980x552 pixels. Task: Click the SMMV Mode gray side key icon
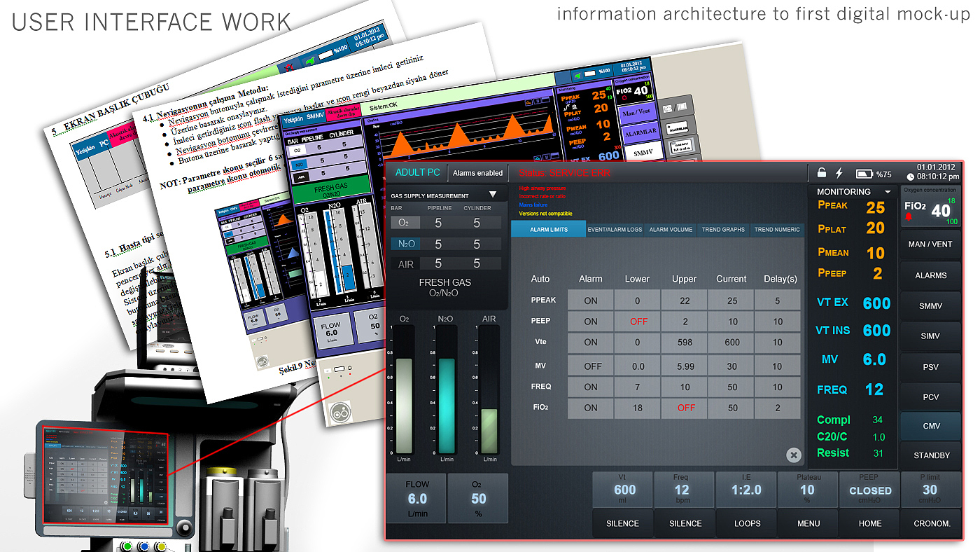[x=681, y=146]
